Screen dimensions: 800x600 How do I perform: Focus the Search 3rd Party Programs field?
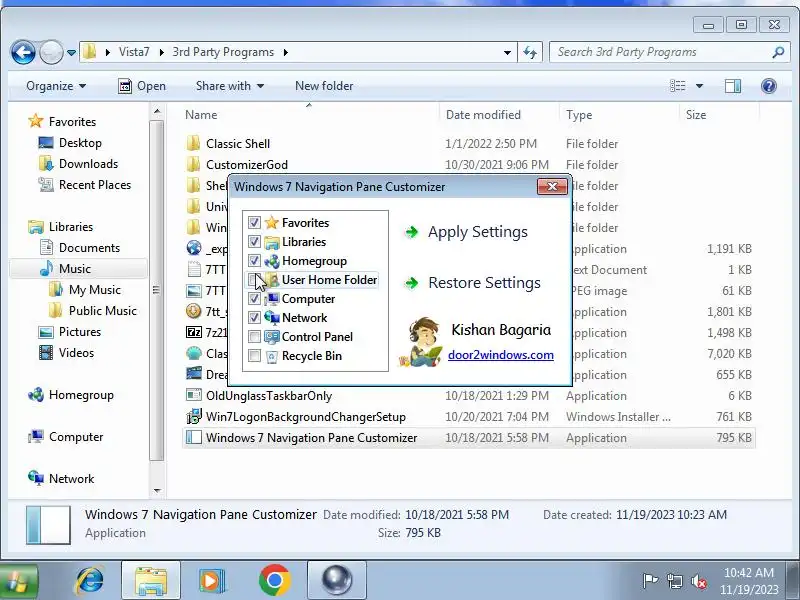669,52
